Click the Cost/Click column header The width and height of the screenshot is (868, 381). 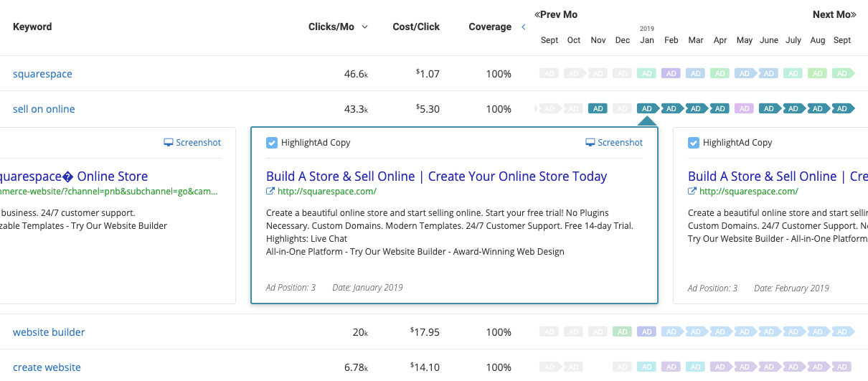click(x=416, y=27)
